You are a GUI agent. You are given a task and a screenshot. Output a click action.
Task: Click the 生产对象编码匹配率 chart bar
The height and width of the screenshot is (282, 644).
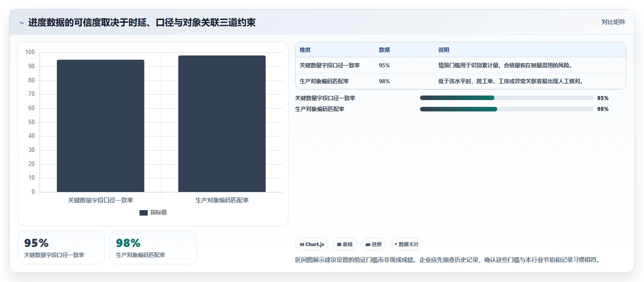point(222,124)
